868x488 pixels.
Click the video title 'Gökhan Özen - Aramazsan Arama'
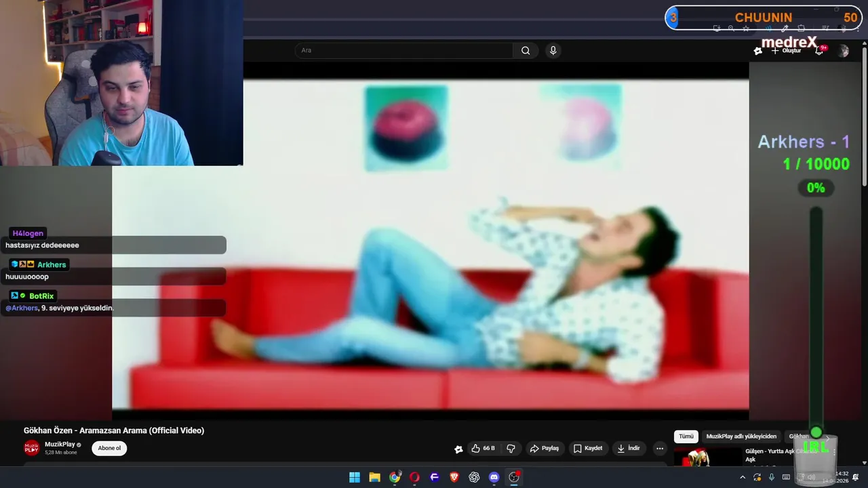pyautogui.click(x=114, y=430)
